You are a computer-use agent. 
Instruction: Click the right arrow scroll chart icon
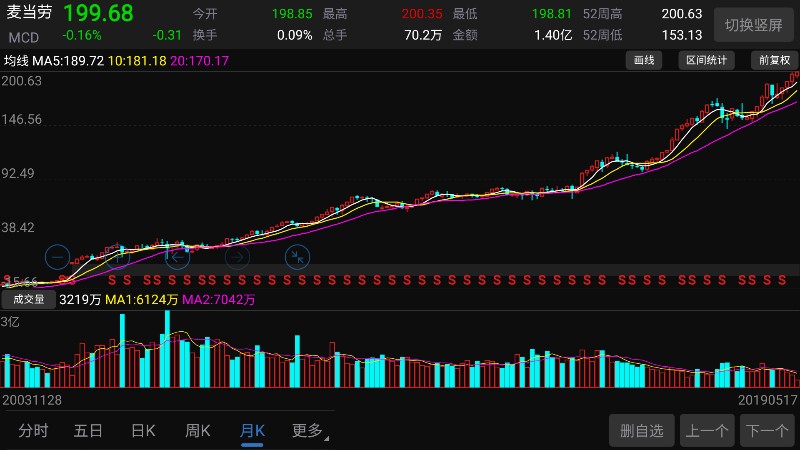click(x=237, y=257)
